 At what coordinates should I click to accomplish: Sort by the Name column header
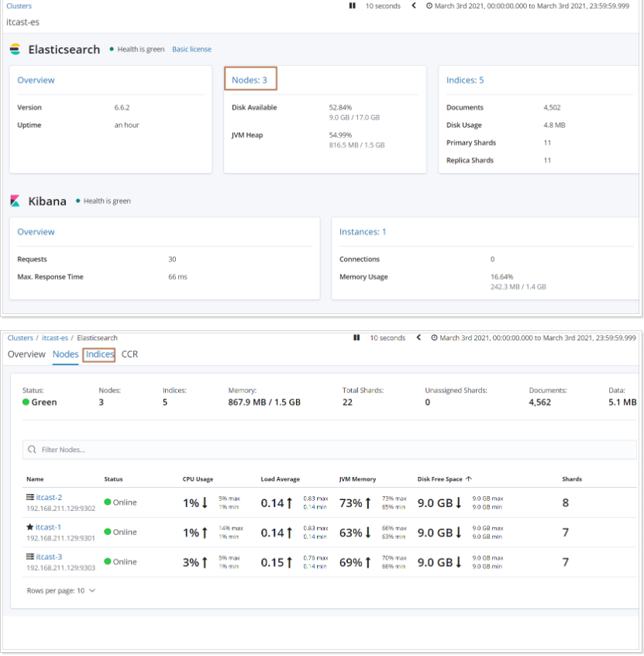tap(35, 478)
